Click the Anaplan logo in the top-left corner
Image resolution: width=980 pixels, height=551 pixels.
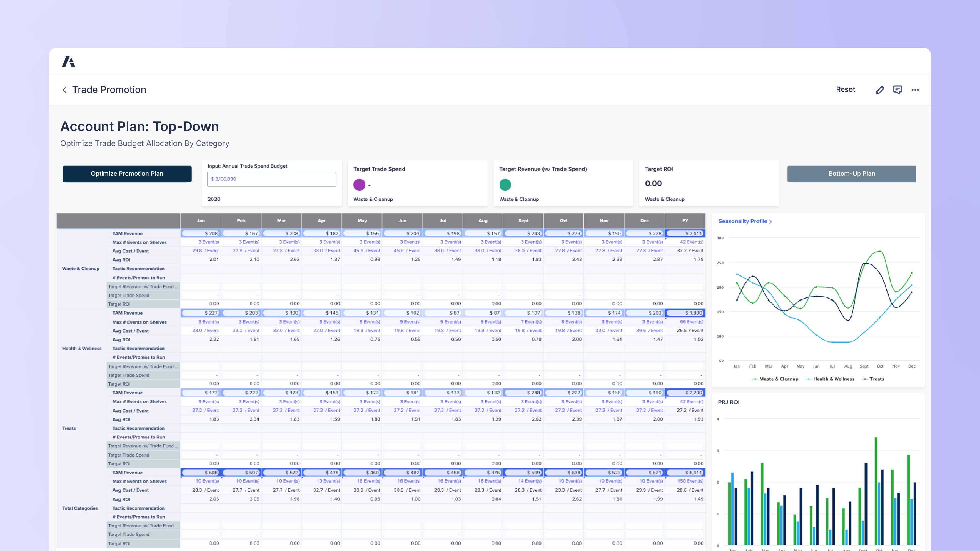(69, 61)
